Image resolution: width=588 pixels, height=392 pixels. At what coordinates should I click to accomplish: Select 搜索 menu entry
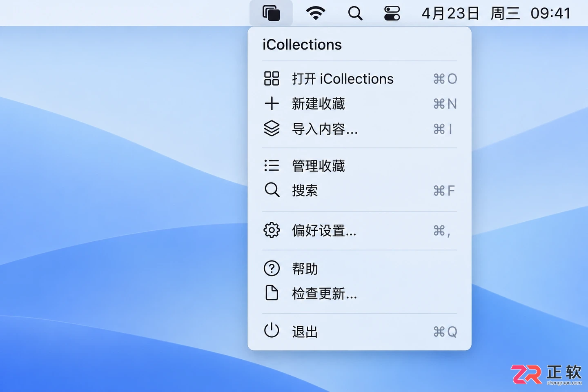coord(359,191)
